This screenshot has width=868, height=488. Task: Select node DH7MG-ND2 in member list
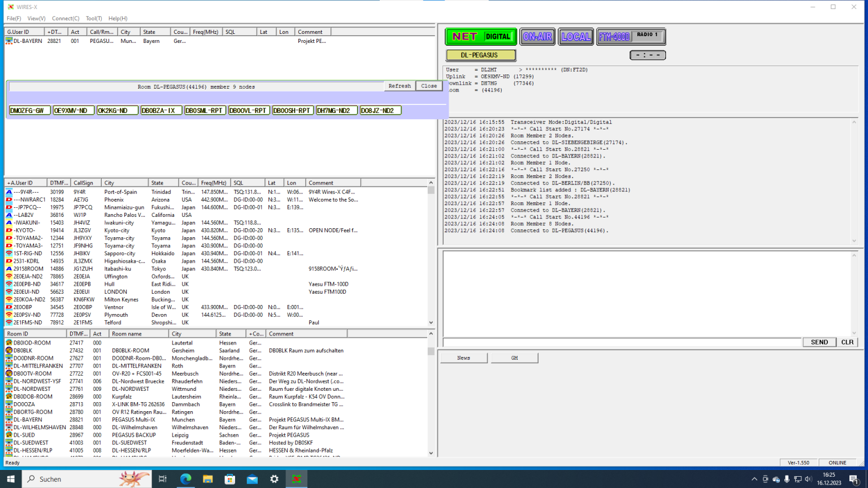(x=336, y=110)
